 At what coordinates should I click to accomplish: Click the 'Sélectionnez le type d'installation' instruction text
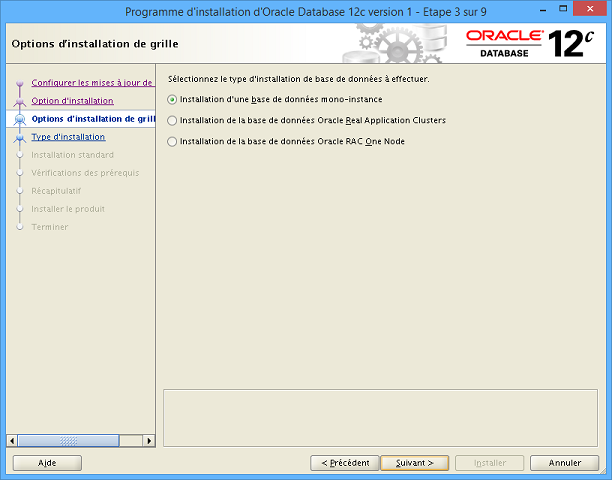click(x=299, y=79)
